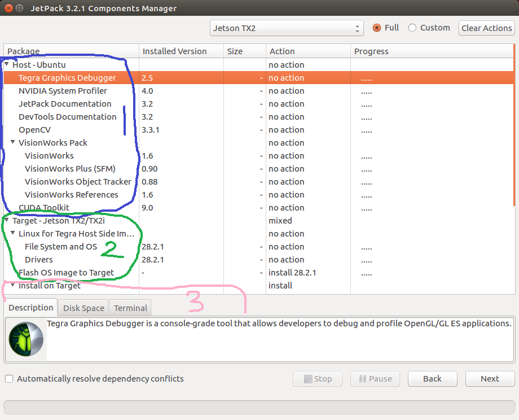This screenshot has width=519, height=420.
Task: Click the Next button
Action: pyautogui.click(x=490, y=379)
